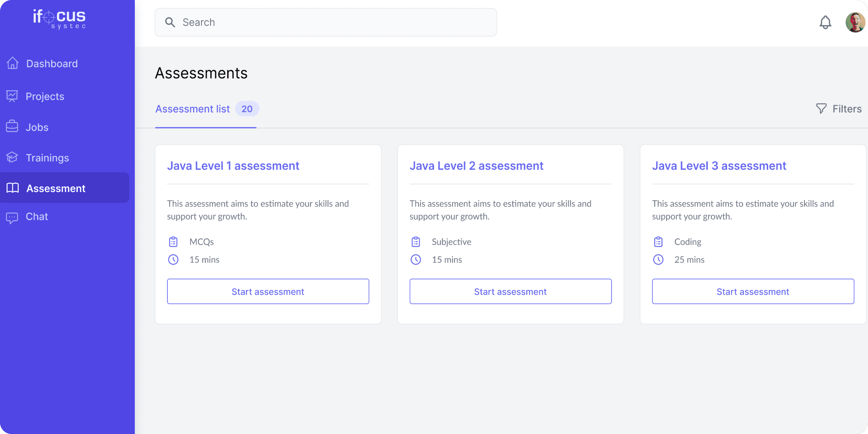Click the 20 count badge
This screenshot has width=868, height=434.
click(247, 109)
